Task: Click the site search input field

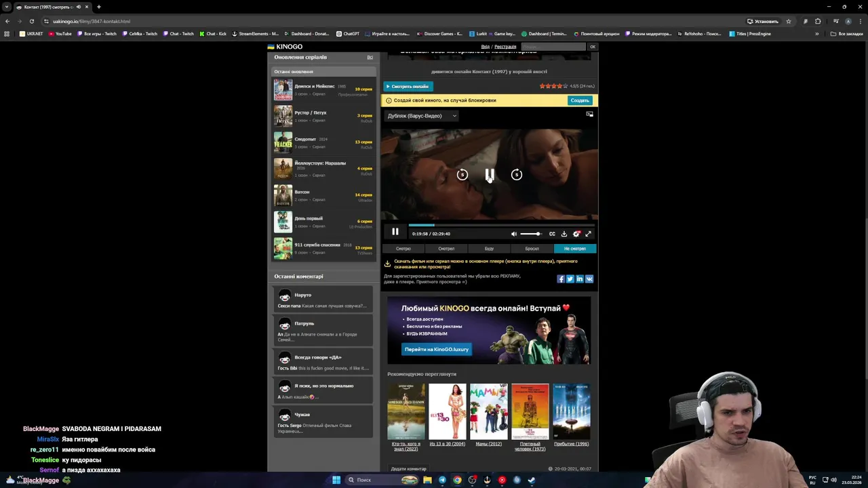Action: [x=553, y=47]
